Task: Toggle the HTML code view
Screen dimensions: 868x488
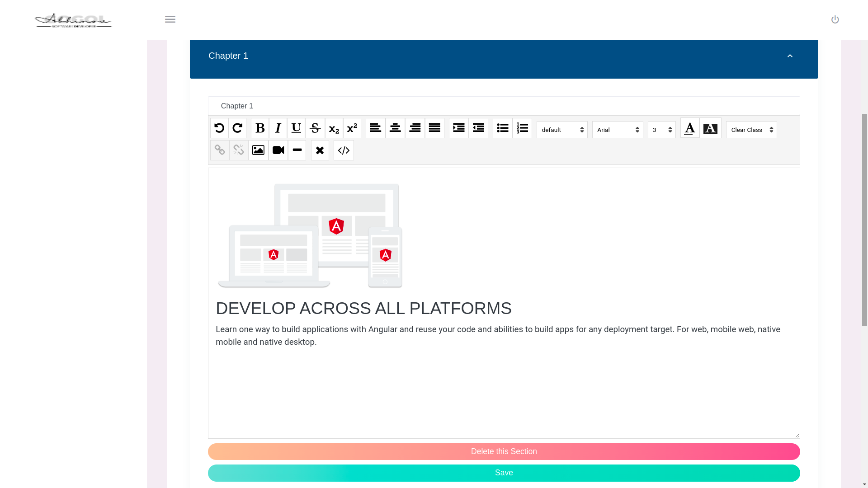Action: (344, 150)
